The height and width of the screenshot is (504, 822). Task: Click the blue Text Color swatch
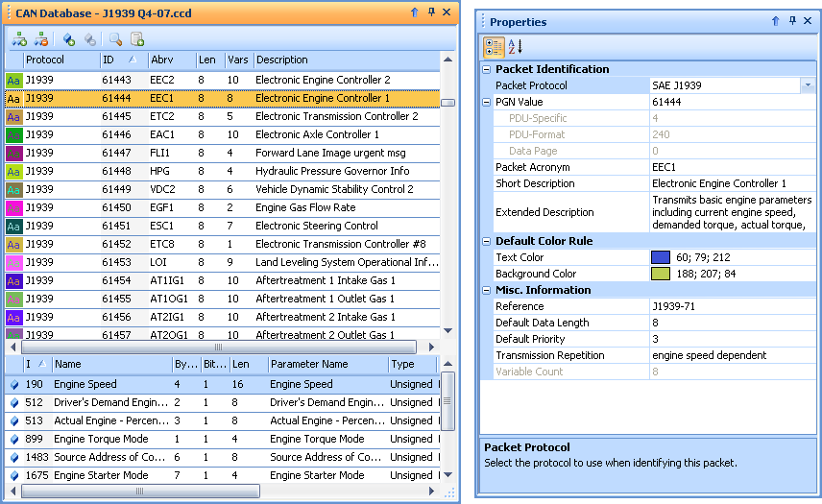[661, 257]
